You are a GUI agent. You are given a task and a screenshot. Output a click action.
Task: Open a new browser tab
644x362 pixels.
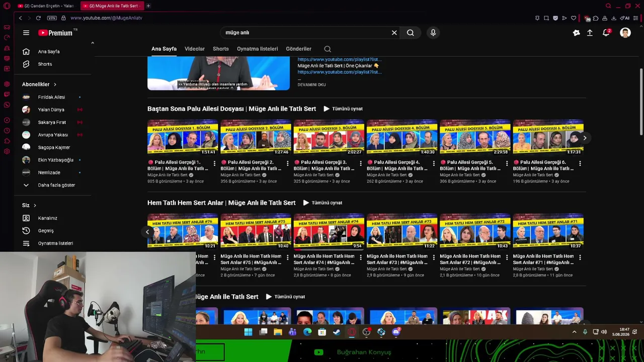point(148,6)
